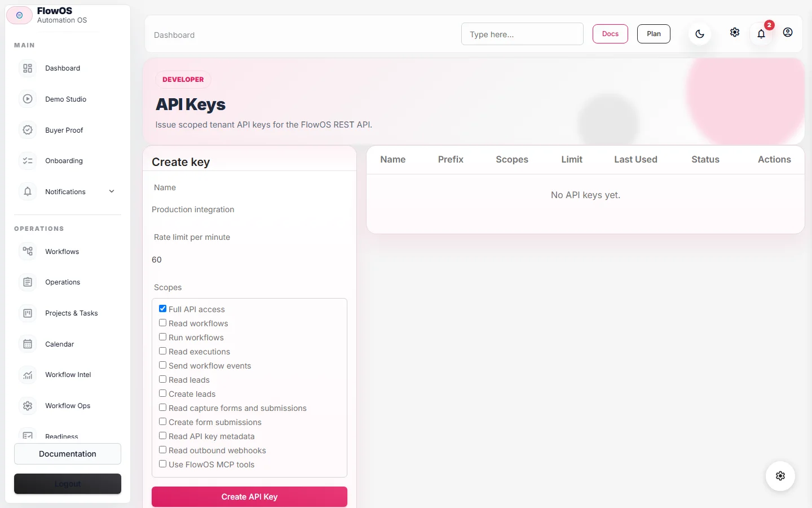
Task: Open Workflows from Operations section
Action: 68,251
